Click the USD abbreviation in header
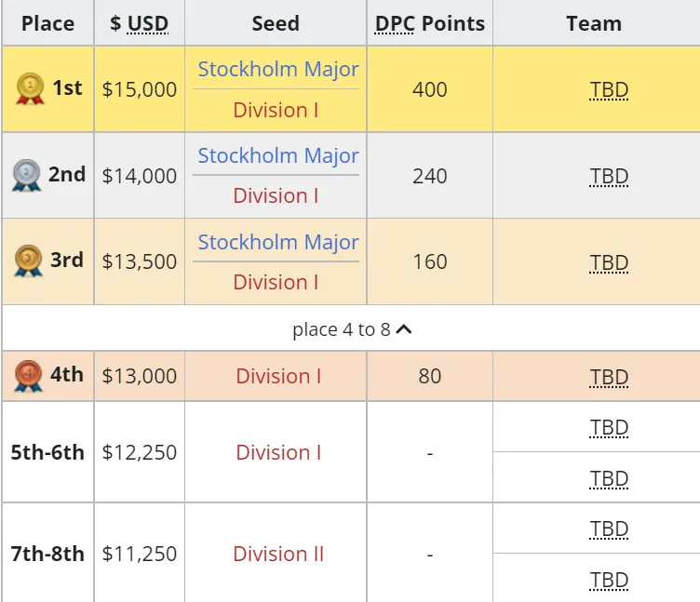The image size is (700, 602). 148,23
